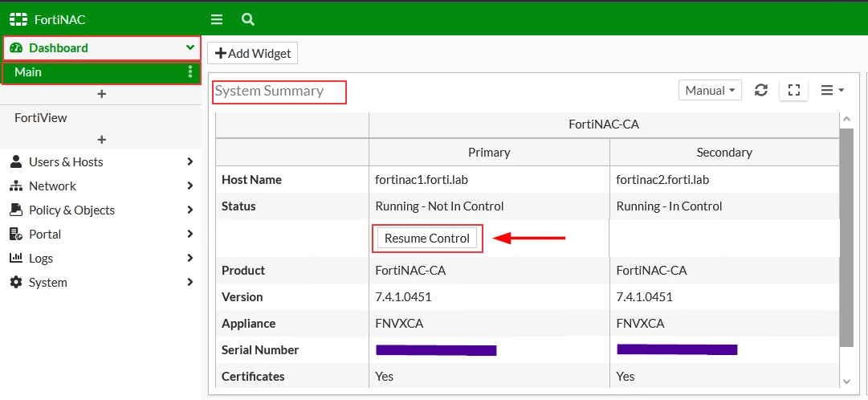Add new dashboard below Main
Image resolution: width=868 pixels, height=400 pixels.
click(x=101, y=94)
